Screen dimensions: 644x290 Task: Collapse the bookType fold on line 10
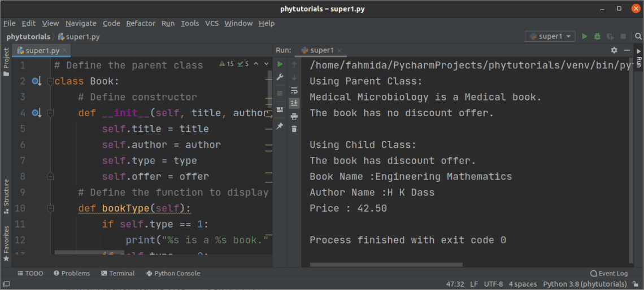coord(50,208)
